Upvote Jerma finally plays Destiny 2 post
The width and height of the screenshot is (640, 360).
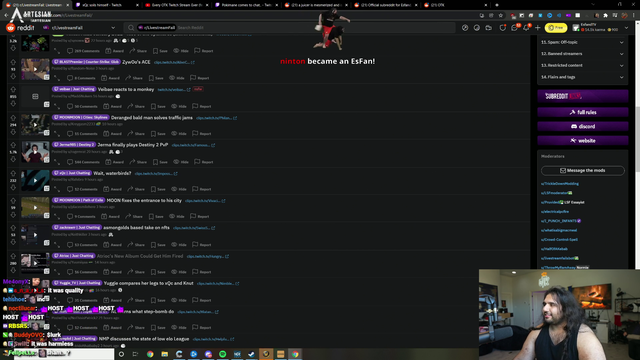coord(13,145)
